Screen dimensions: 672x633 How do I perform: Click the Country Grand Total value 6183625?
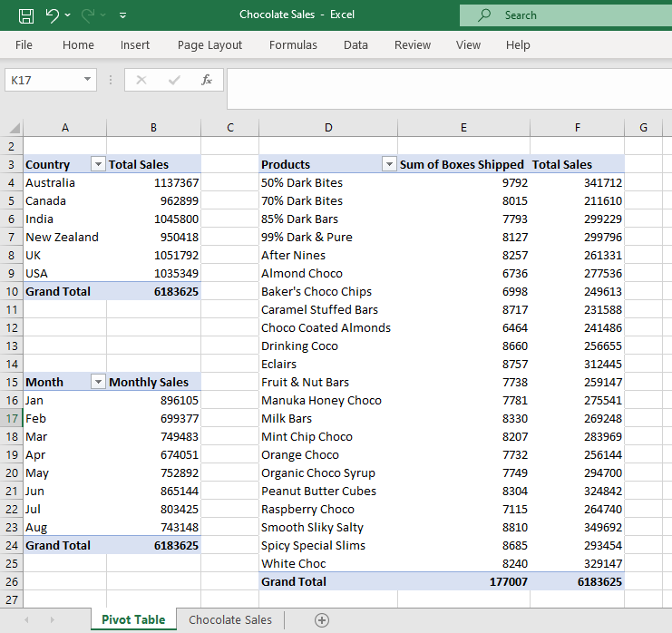pyautogui.click(x=153, y=291)
